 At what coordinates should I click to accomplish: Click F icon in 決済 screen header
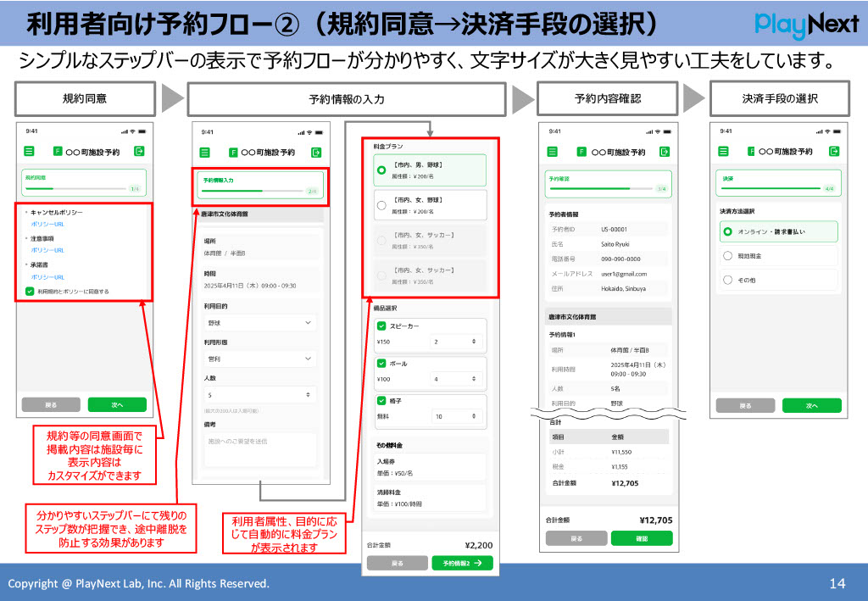(751, 151)
